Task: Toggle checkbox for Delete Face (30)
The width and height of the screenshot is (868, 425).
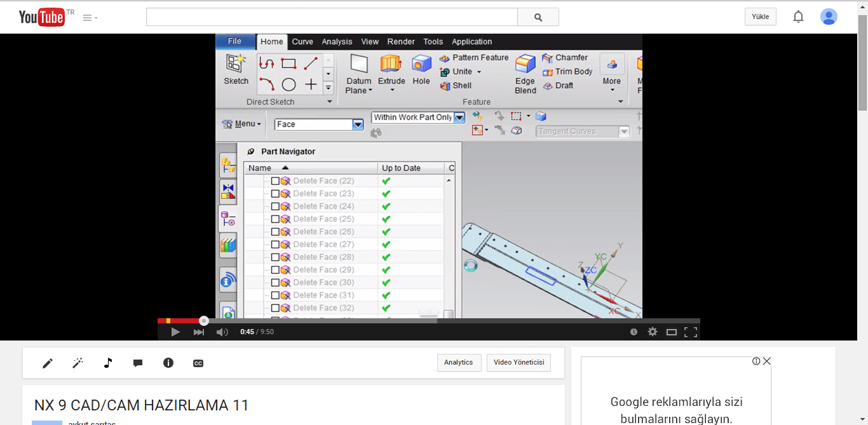Action: pyautogui.click(x=275, y=283)
